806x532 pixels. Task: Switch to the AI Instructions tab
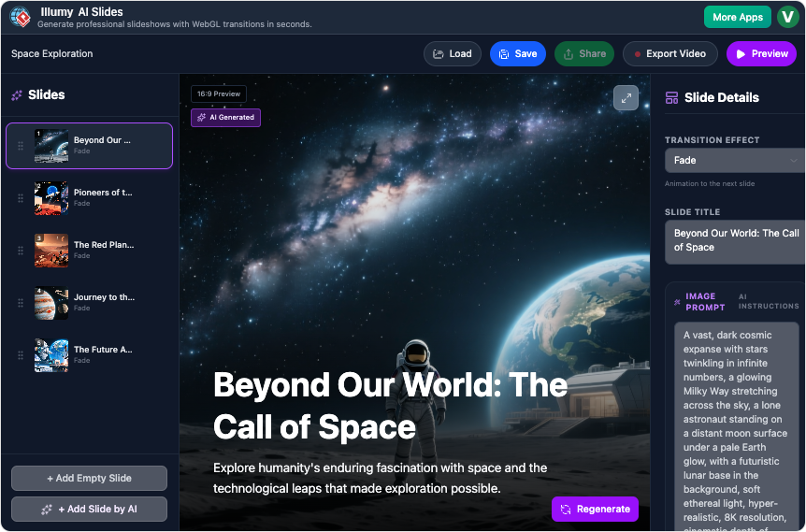pyautogui.click(x=768, y=302)
